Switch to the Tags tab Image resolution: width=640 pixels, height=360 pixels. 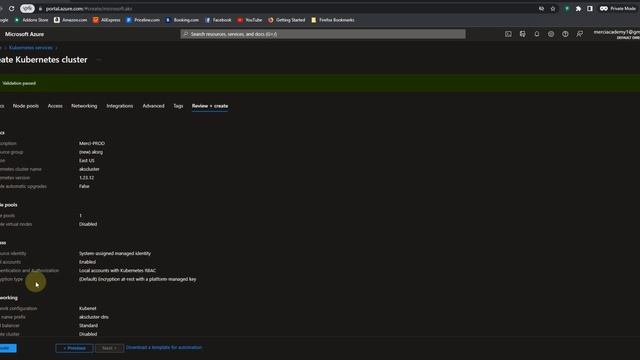(x=178, y=106)
